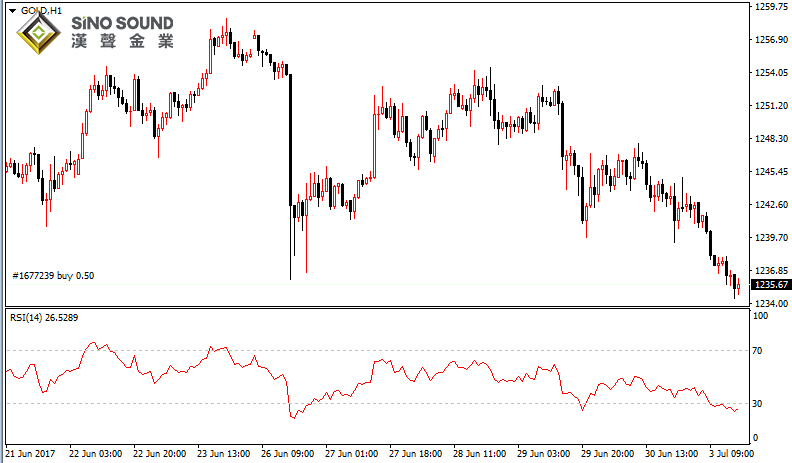792x463 pixels.
Task: Open the chart menu triangle beside GOLD,H1
Action: pos(11,10)
